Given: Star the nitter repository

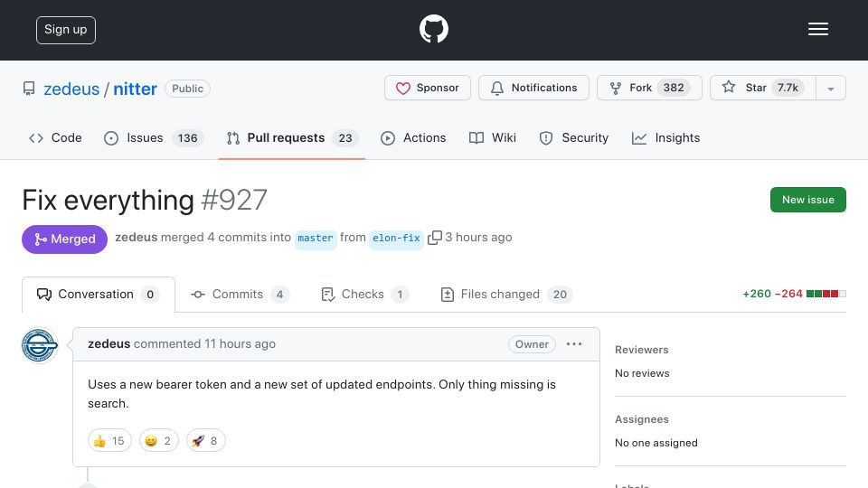Looking at the screenshot, I should click(763, 88).
